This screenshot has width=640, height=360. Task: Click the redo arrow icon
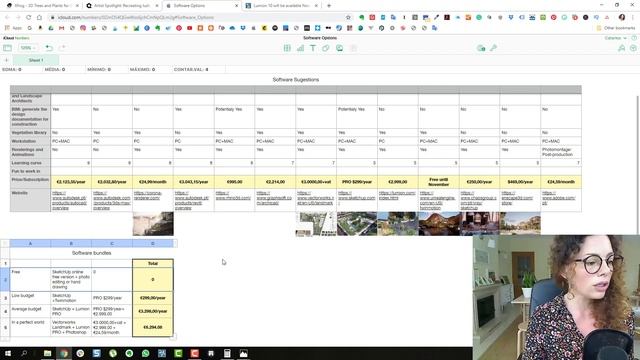62,48
